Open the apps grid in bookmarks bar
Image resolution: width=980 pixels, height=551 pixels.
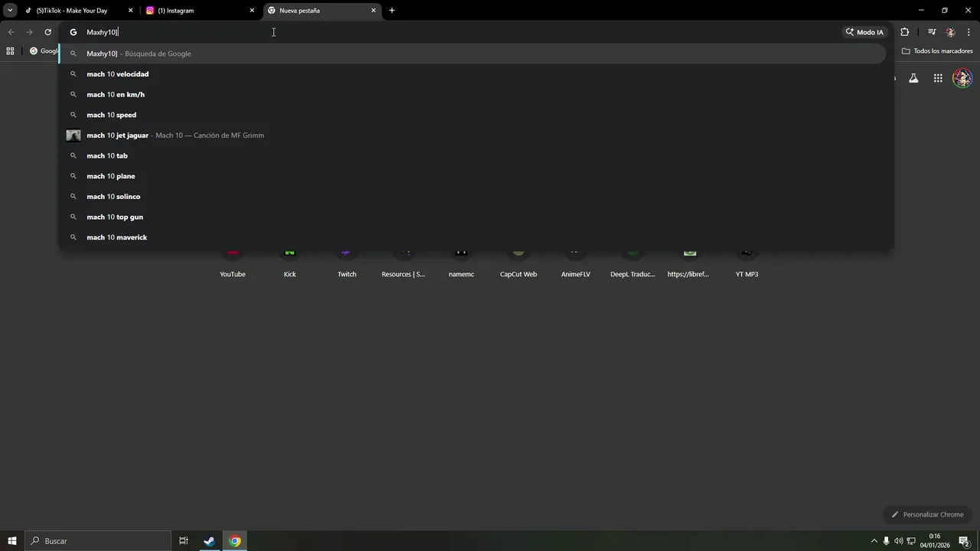click(10, 51)
